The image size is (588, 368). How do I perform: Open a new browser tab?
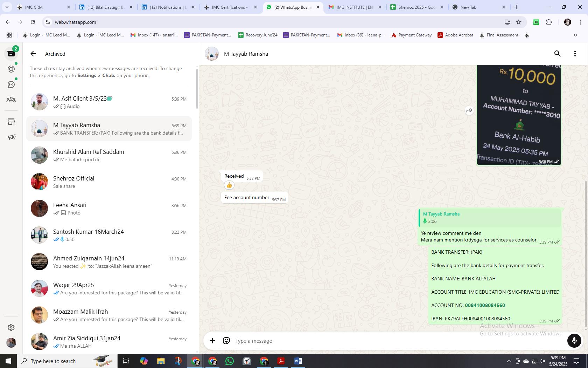click(516, 7)
